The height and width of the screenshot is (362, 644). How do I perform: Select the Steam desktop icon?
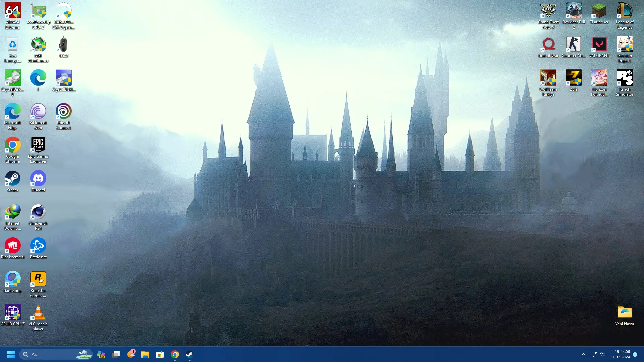[13, 182]
